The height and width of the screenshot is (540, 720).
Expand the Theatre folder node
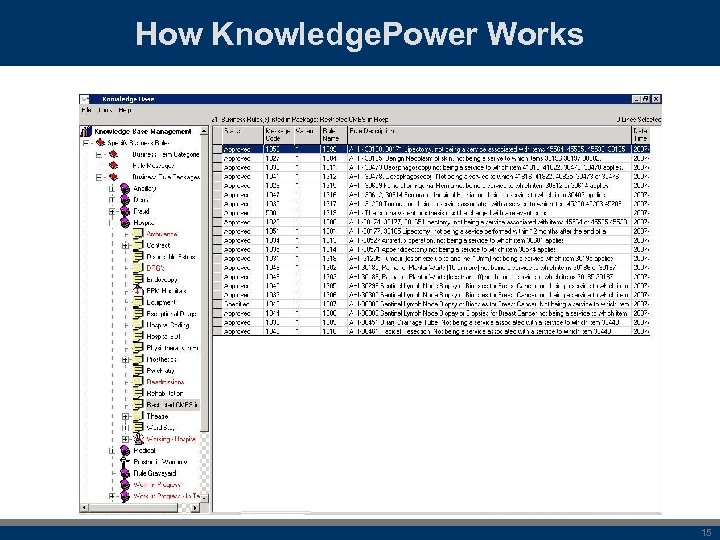coord(125,416)
